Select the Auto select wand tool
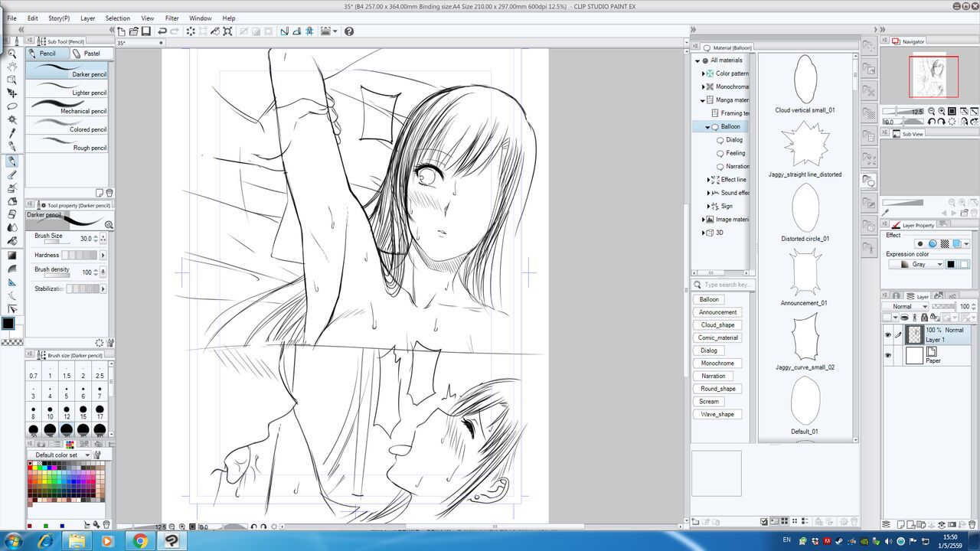Viewport: 980px width, 551px height. click(11, 119)
